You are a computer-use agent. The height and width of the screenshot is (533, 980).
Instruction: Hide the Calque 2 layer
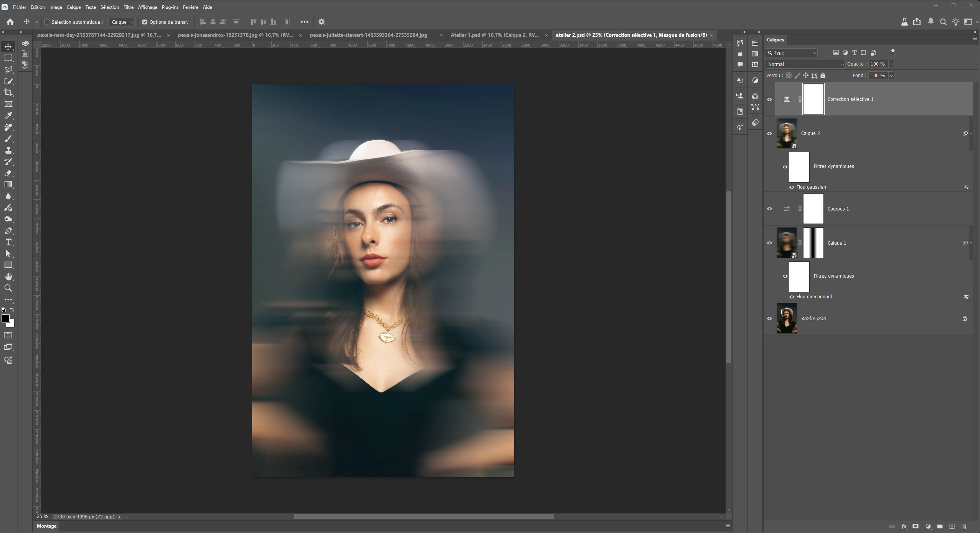point(769,133)
